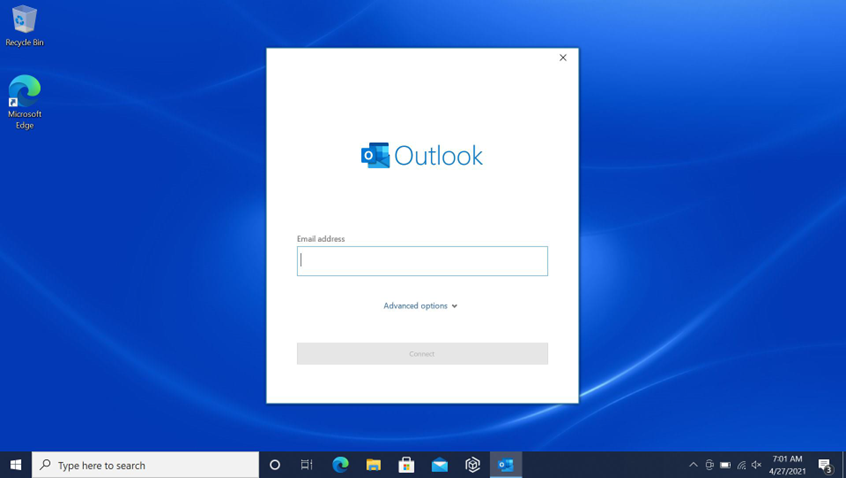
Task: Click the Outlook icon in taskbar
Action: 505,465
